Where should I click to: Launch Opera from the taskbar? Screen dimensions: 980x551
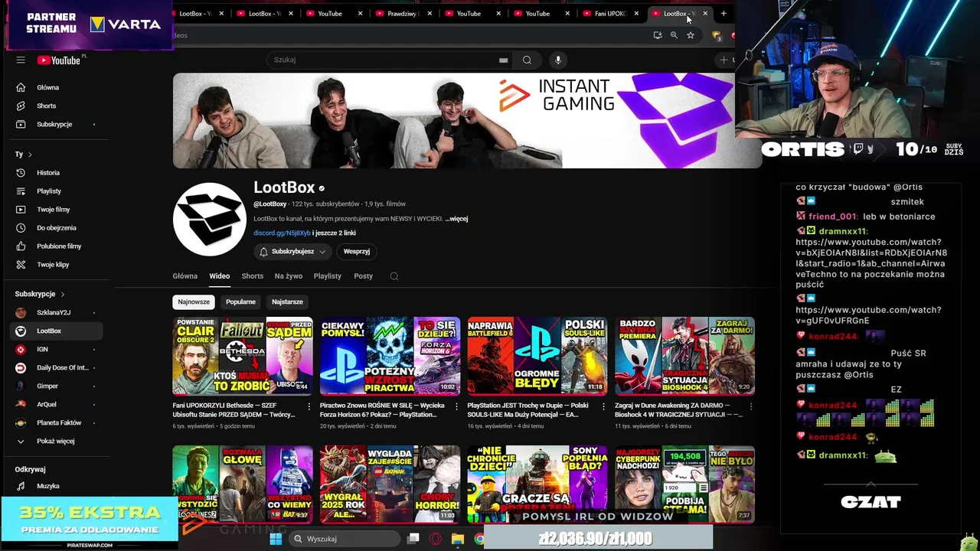click(x=436, y=539)
